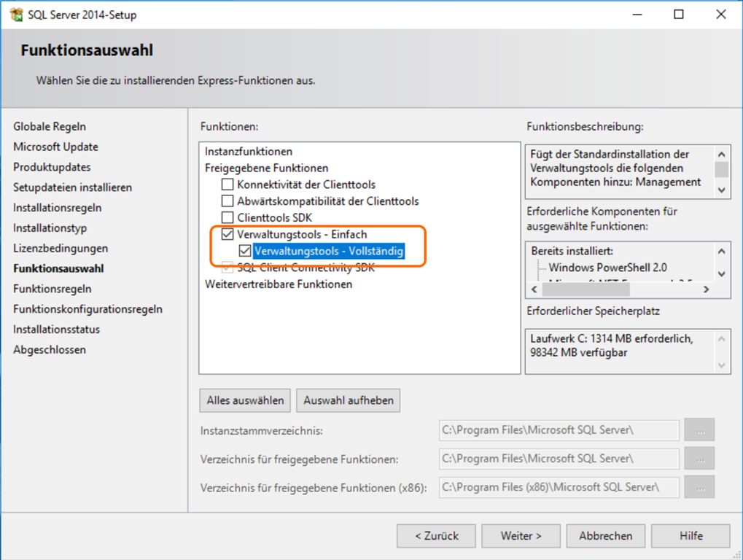Go back with the < Zurück button
This screenshot has height=560, width=743.
[436, 536]
